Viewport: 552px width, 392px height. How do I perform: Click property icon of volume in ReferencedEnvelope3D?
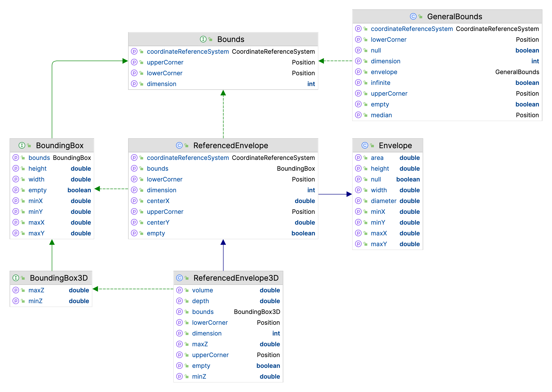click(x=180, y=290)
